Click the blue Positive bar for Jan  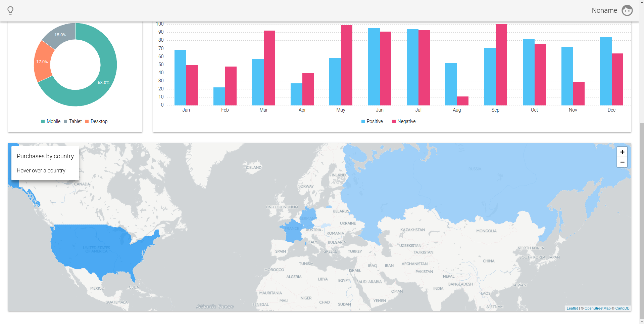click(x=180, y=78)
